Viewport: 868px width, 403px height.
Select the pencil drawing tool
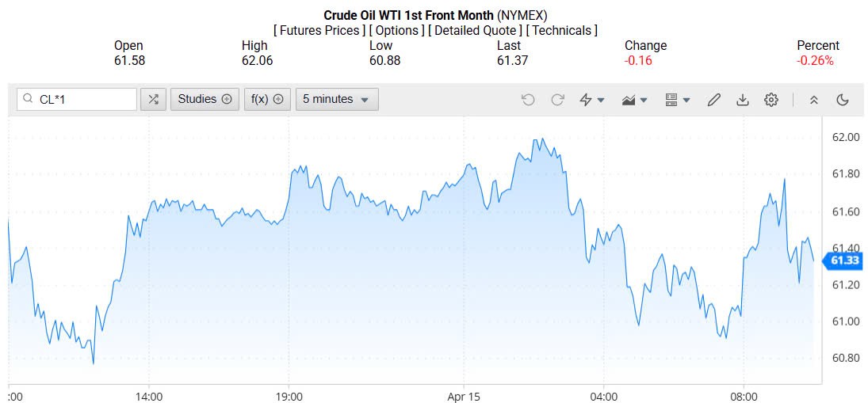click(x=713, y=100)
